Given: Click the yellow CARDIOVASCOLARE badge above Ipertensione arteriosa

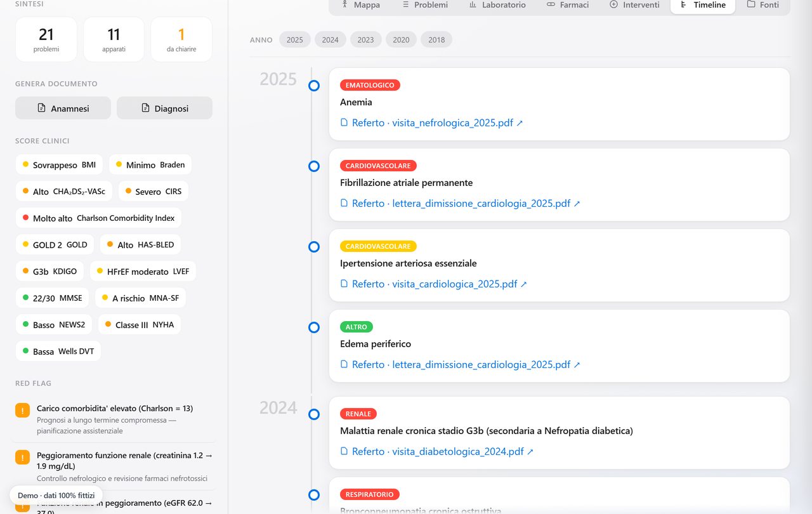Looking at the screenshot, I should click(378, 246).
